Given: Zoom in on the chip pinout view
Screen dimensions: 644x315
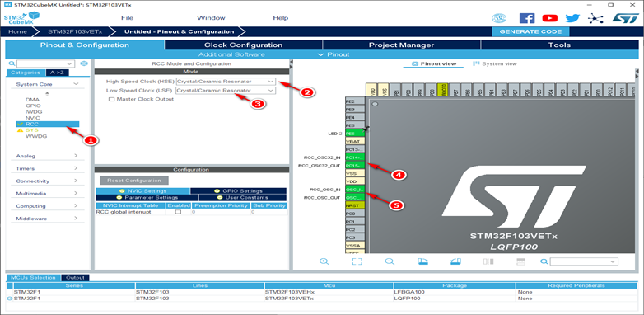Looking at the screenshot, I should click(324, 261).
